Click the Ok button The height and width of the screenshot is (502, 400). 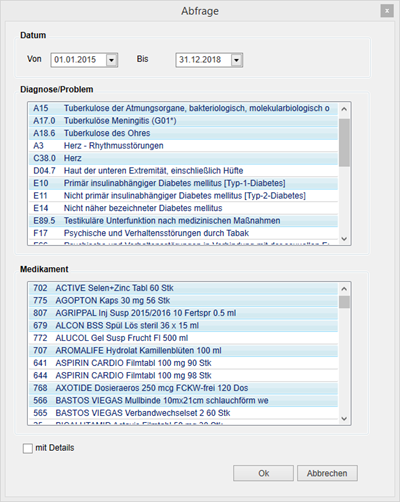coord(263,473)
